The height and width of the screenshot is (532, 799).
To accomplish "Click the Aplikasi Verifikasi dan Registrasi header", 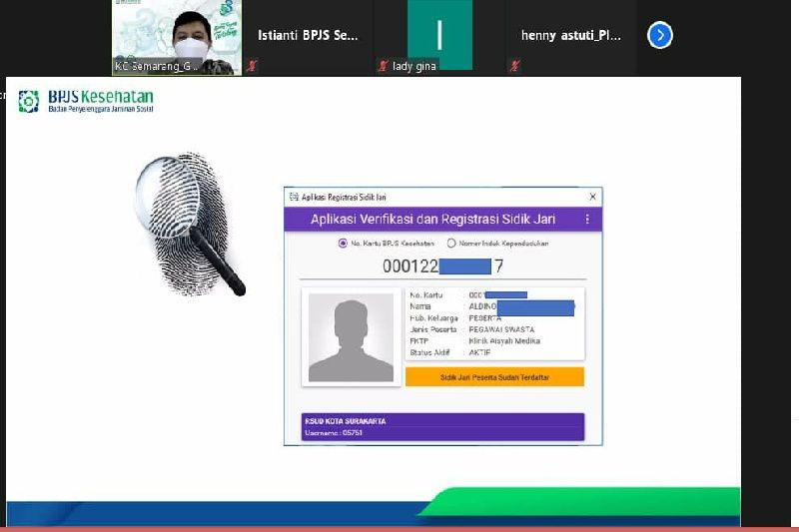I will 432,219.
